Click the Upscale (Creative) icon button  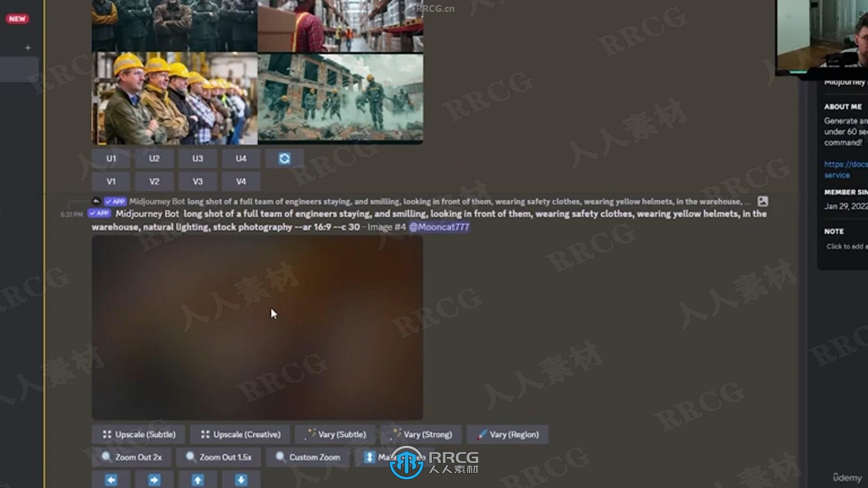point(240,434)
